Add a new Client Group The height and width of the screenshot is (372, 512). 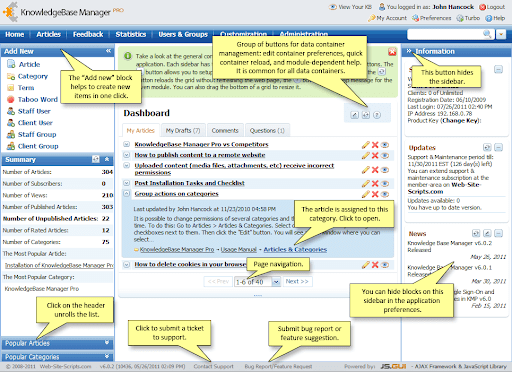pyautogui.click(x=38, y=146)
